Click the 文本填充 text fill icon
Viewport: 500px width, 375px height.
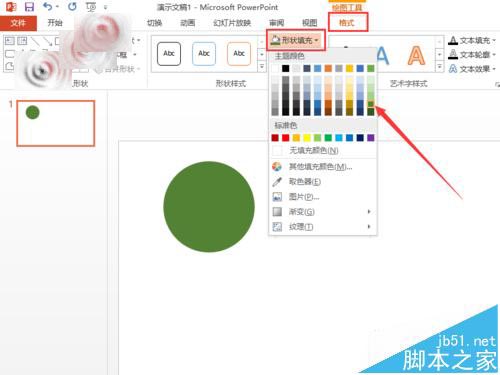coord(453,41)
